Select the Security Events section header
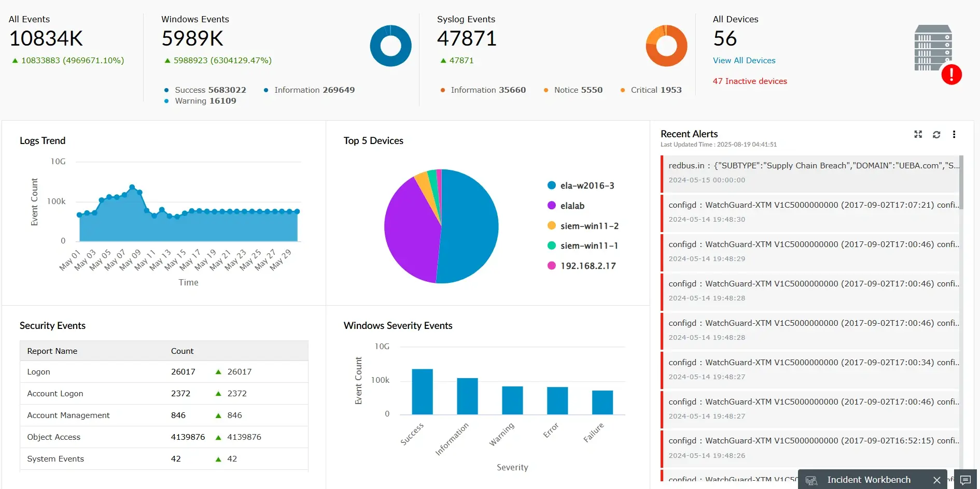 point(52,325)
